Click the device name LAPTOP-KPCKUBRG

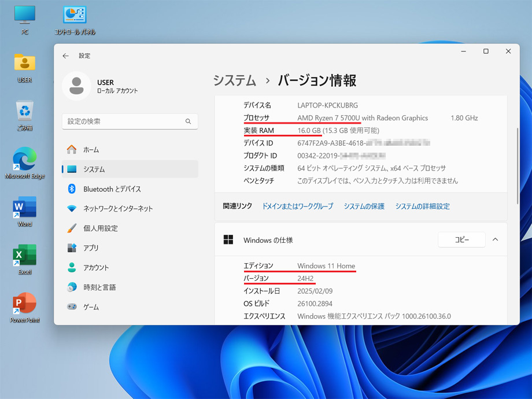[327, 105]
